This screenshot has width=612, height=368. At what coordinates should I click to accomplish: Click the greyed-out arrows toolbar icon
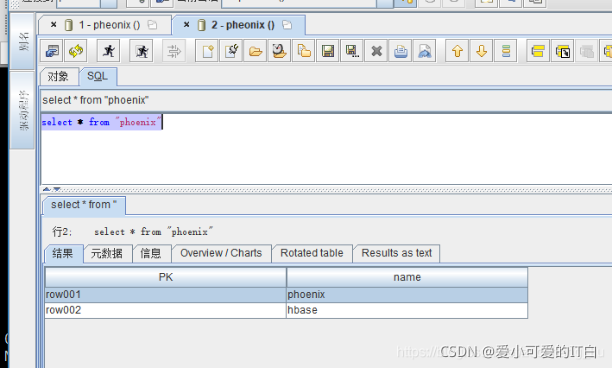point(174,51)
